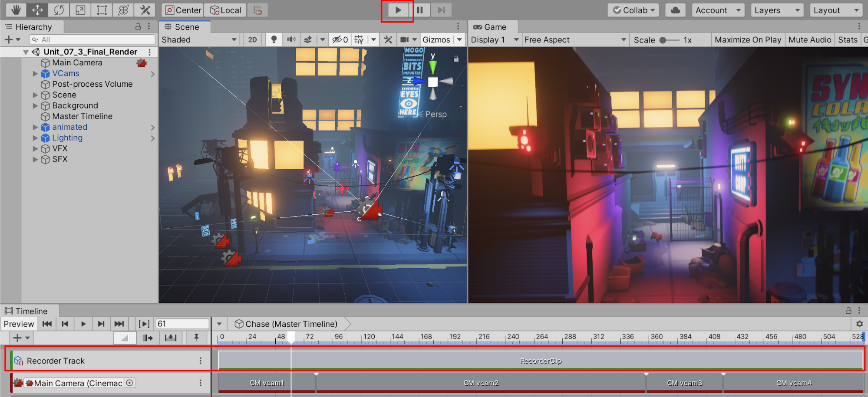
Task: Toggle scene audio speaker icon
Action: point(291,40)
